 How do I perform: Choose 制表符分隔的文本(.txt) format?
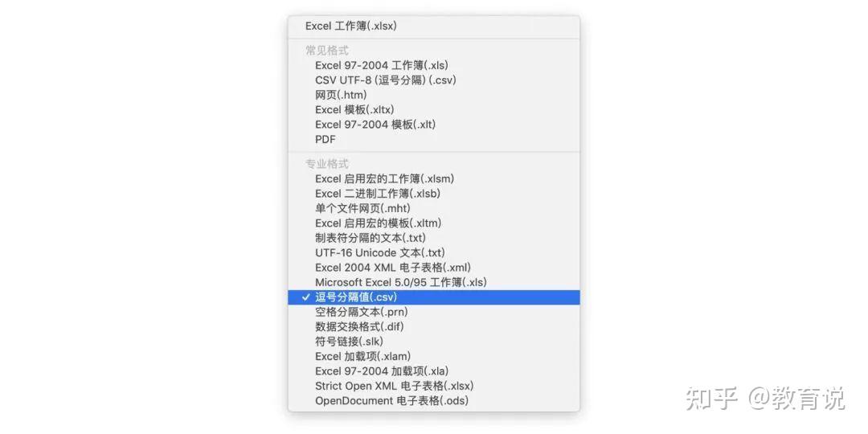pos(433,238)
